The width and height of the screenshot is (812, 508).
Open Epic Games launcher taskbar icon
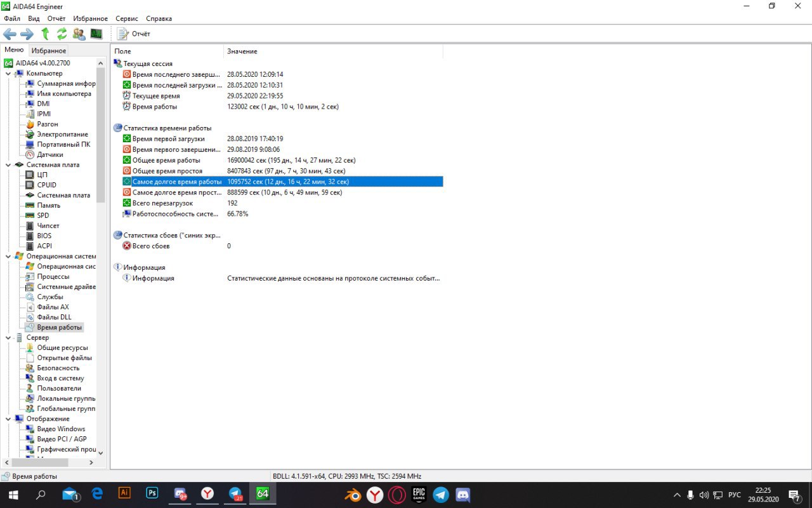pos(419,495)
